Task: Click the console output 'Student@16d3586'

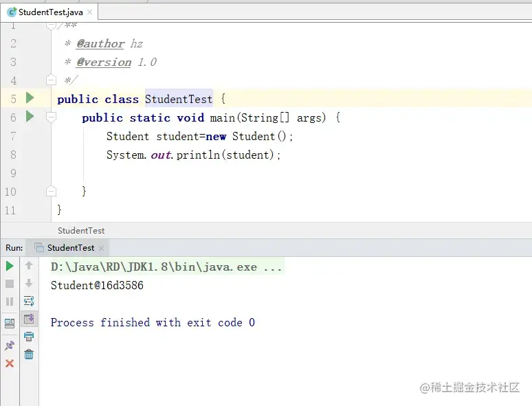Action: tap(97, 285)
